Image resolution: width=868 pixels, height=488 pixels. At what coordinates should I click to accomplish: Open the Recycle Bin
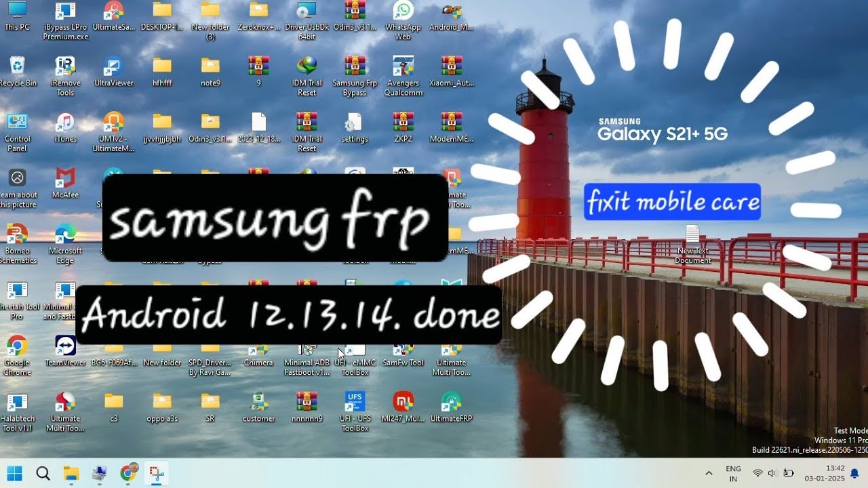17,72
